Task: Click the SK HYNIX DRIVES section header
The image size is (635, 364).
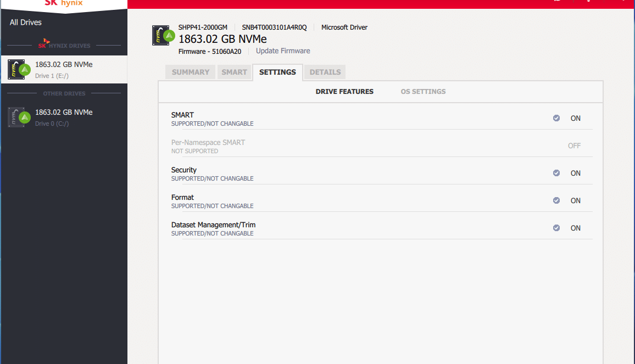Action: [64, 45]
